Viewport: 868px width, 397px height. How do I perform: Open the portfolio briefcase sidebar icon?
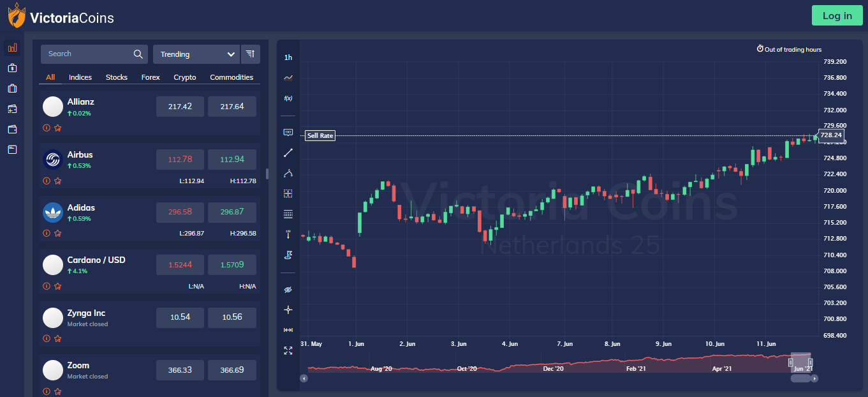click(12, 89)
